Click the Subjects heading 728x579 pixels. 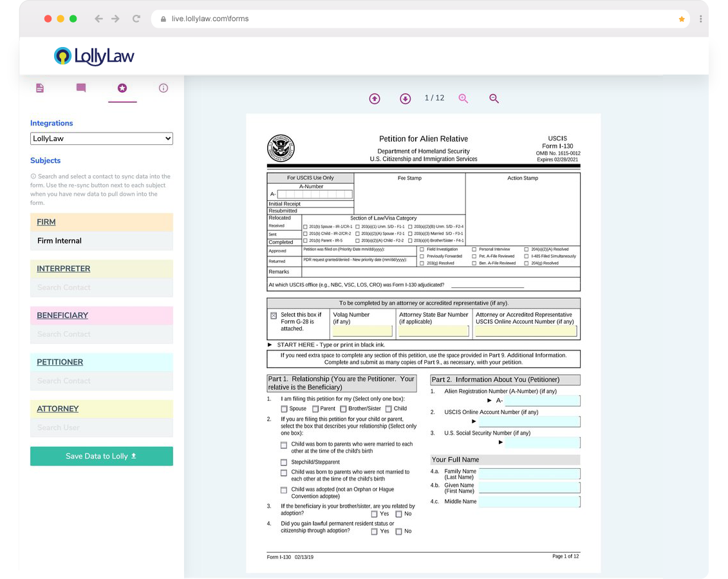pos(46,160)
